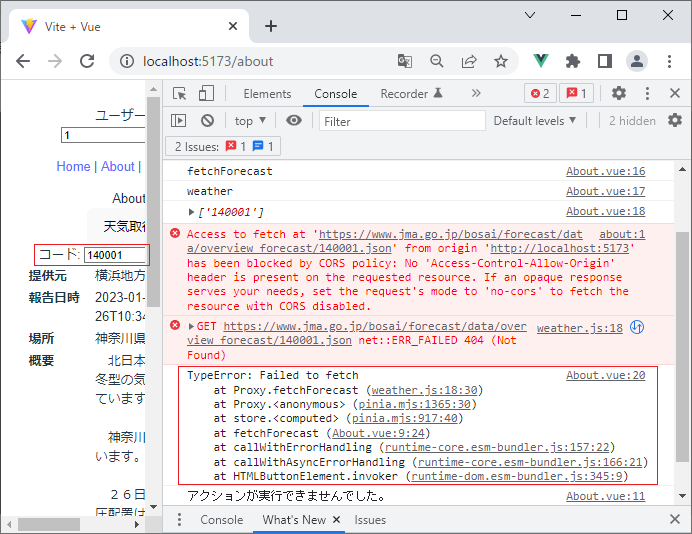Activate inspect element picker tool
Viewport: 692px width, 534px height.
click(x=180, y=94)
